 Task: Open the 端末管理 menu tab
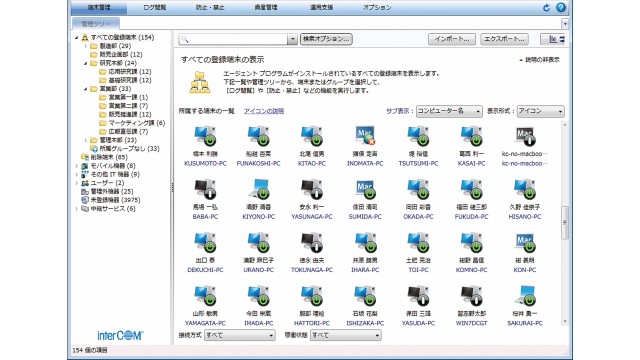(99, 7)
